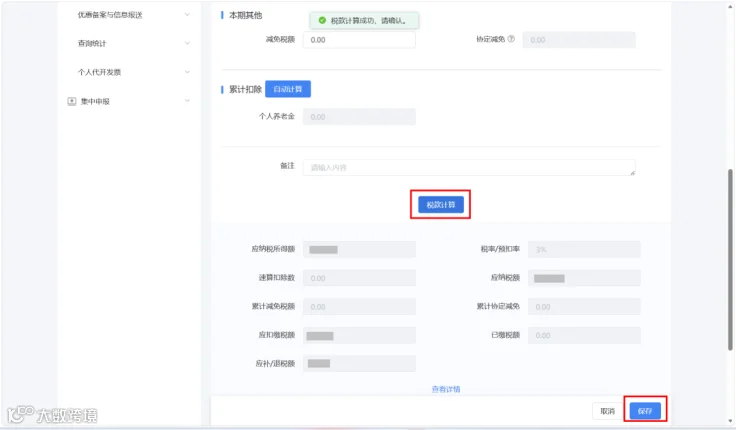The image size is (736, 430).
Task: Expand 集中申报 sidebar chevron
Action: pos(187,101)
